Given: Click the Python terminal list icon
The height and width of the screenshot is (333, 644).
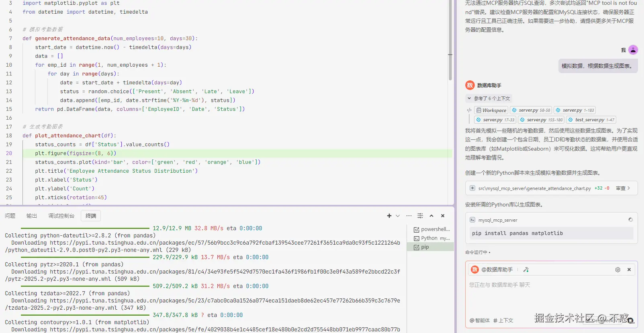Looking at the screenshot, I should [417, 239].
